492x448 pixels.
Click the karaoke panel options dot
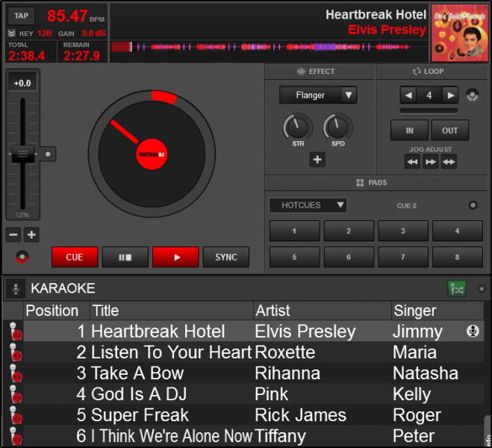482,289
